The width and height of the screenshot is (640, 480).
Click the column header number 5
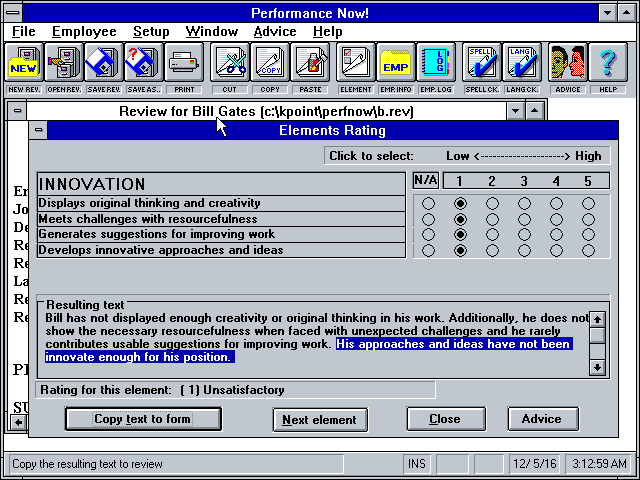[x=588, y=181]
